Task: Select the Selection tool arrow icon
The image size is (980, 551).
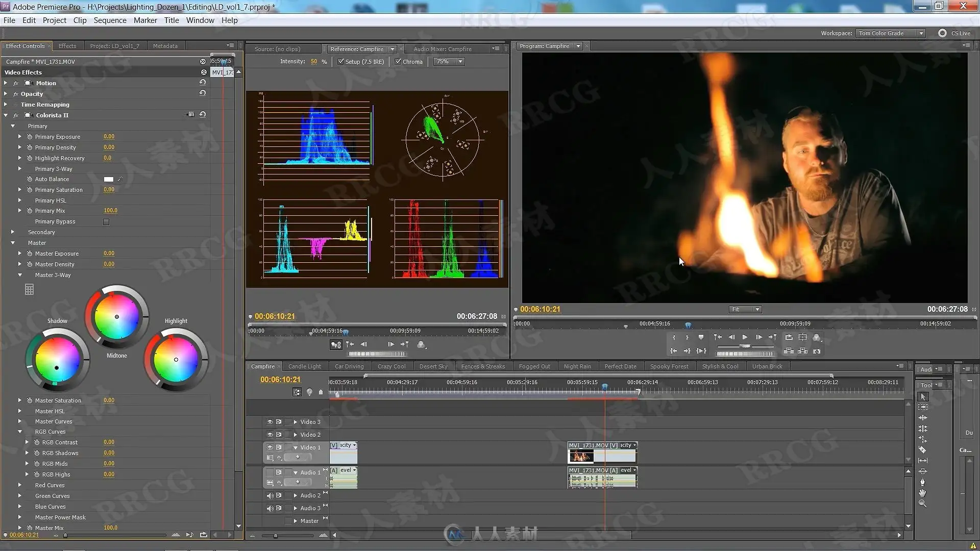Action: pyautogui.click(x=923, y=397)
